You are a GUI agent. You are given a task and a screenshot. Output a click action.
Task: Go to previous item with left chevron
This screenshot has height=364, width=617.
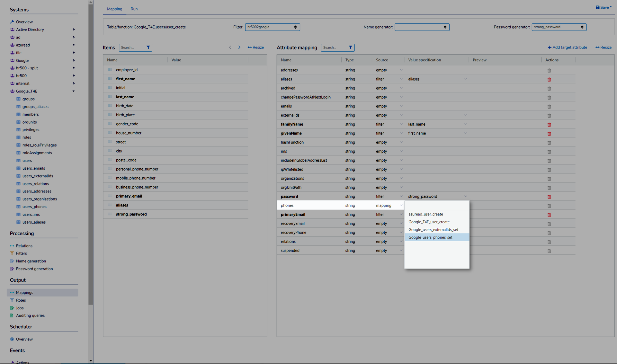pyautogui.click(x=230, y=48)
